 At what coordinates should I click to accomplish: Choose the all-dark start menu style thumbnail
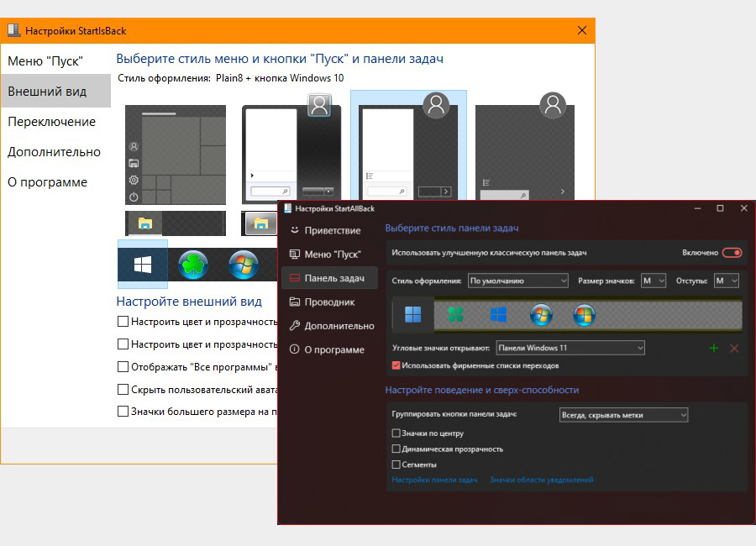click(524, 146)
